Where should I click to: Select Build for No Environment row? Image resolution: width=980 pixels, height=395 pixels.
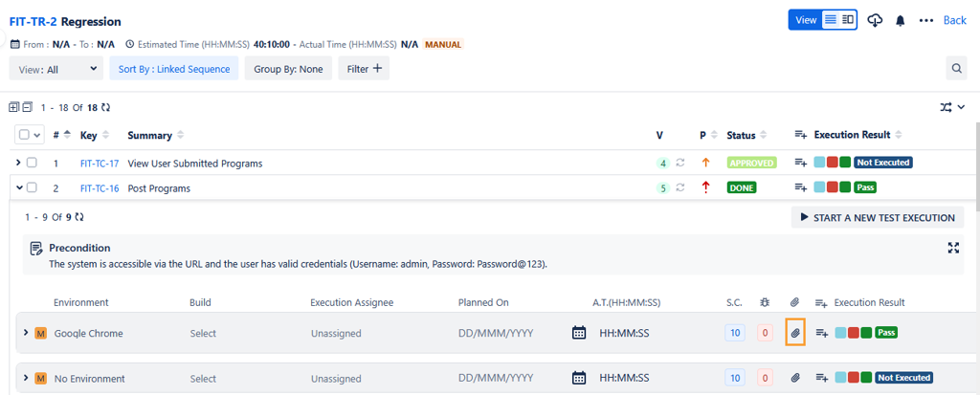[203, 379]
